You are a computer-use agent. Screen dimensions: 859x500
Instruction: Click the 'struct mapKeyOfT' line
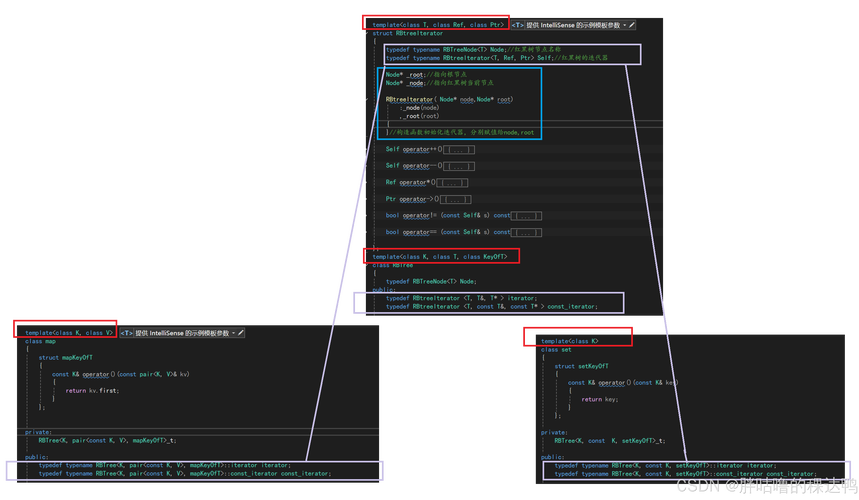click(66, 358)
